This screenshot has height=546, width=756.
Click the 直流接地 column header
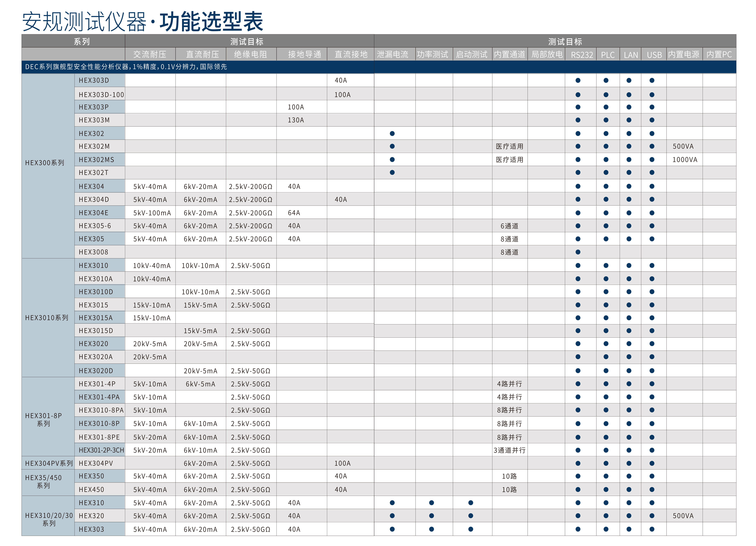pos(350,54)
